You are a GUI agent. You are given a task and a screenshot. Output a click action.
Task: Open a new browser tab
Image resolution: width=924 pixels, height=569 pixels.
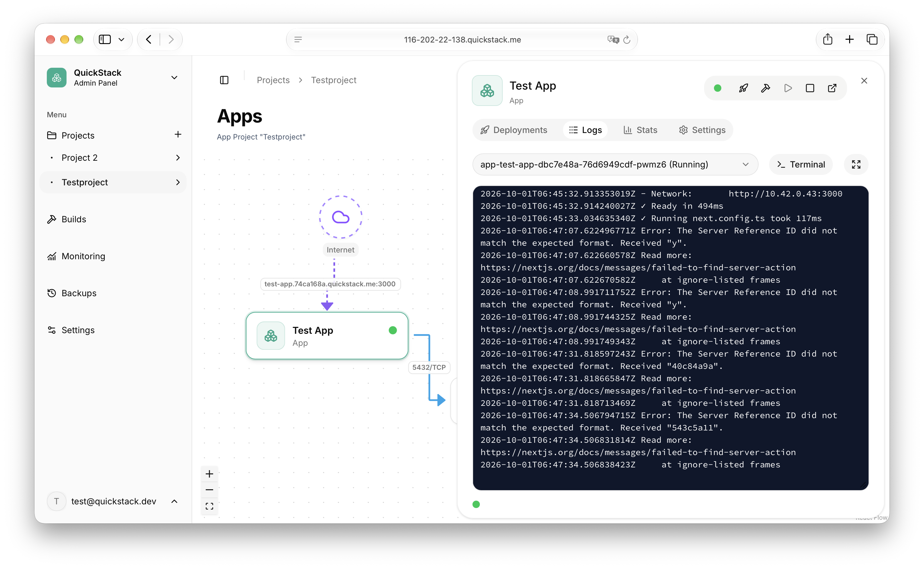(849, 39)
